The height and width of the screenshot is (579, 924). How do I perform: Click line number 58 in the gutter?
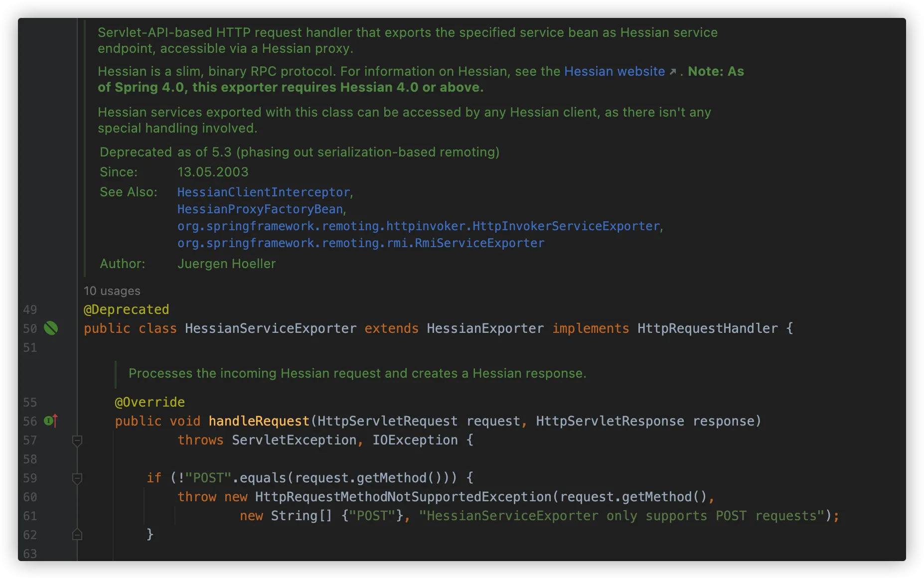pyautogui.click(x=30, y=459)
